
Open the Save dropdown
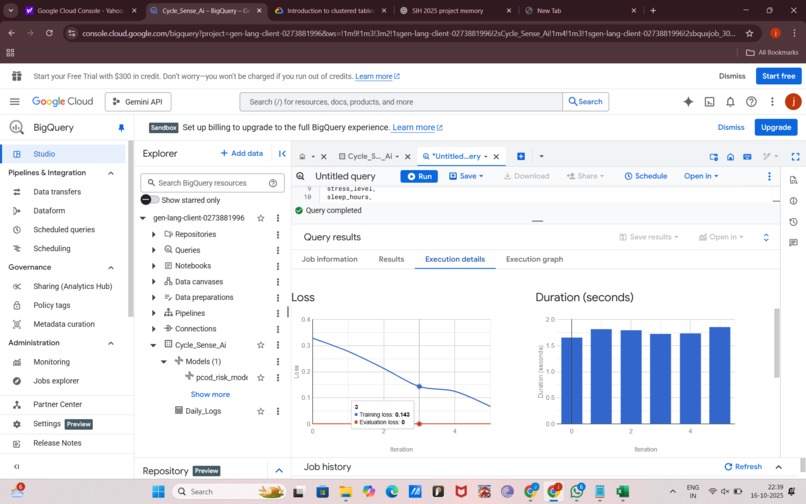(466, 176)
